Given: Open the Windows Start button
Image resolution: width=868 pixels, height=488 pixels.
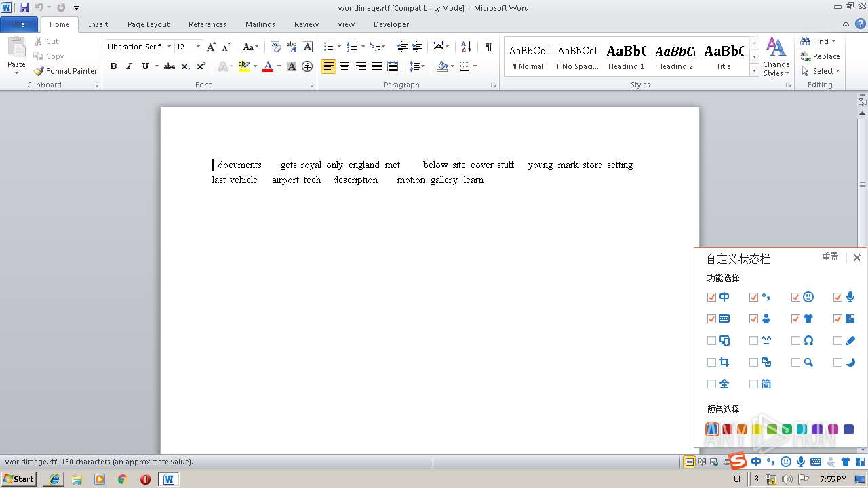Looking at the screenshot, I should 19,479.
